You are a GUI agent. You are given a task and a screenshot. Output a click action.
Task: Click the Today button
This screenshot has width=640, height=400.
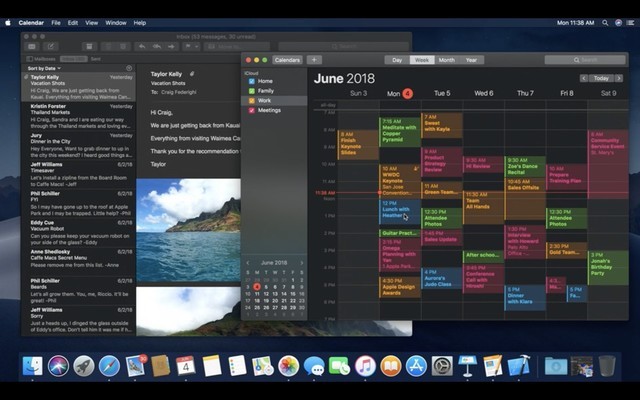pyautogui.click(x=600, y=78)
